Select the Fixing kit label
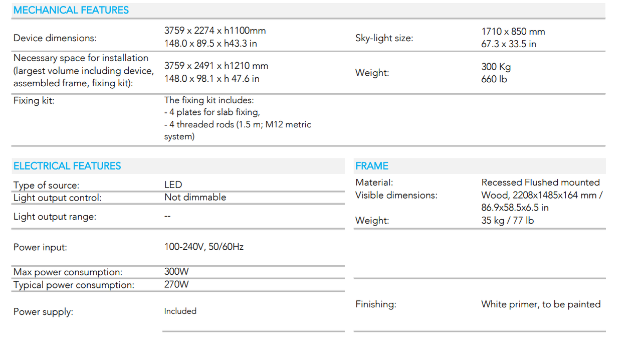The image size is (644, 351). coord(34,100)
